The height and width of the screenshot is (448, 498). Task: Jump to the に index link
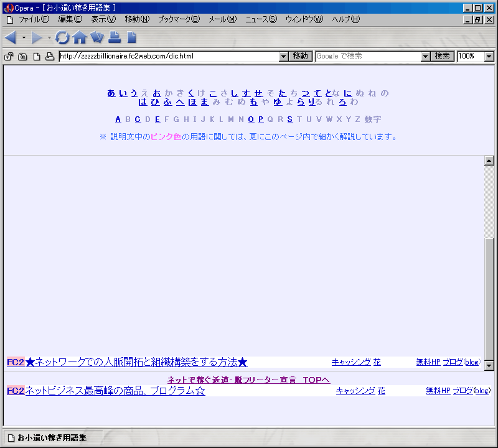tap(348, 93)
